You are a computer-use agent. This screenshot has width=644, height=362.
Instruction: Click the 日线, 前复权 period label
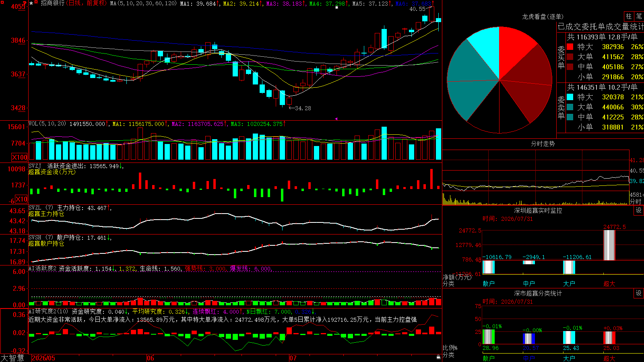point(87,3)
